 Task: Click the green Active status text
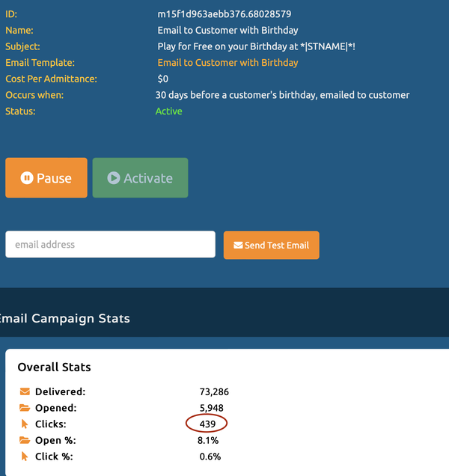pos(168,112)
